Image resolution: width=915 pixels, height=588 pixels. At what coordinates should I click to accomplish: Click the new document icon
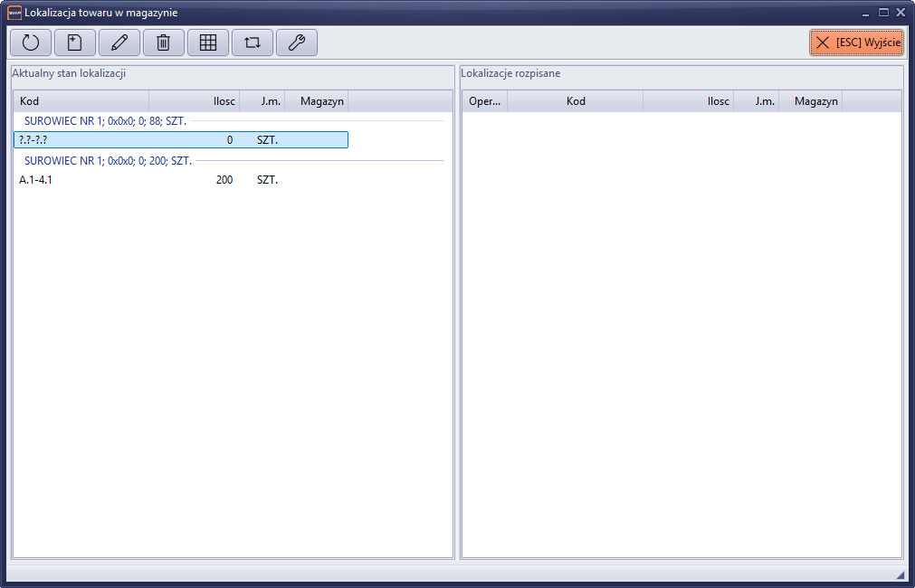[75, 43]
